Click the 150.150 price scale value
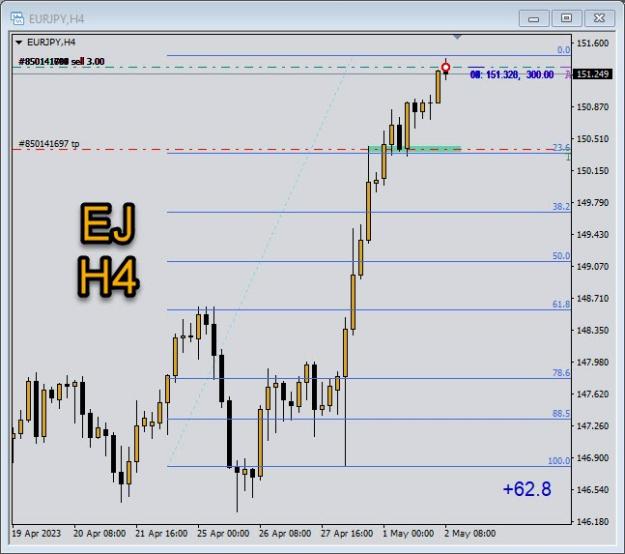The image size is (625, 554). pyautogui.click(x=593, y=171)
